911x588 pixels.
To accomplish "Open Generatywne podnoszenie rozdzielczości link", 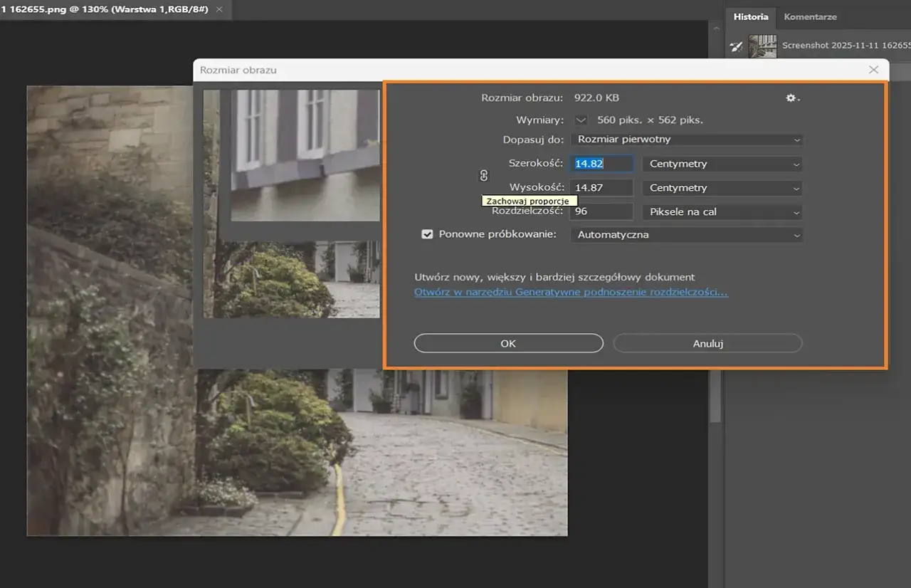I will [x=570, y=292].
